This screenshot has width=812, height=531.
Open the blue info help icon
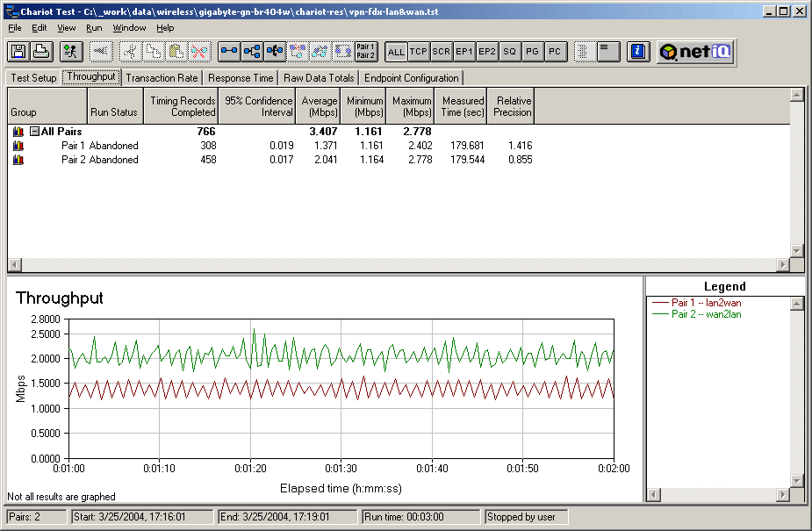(x=638, y=52)
